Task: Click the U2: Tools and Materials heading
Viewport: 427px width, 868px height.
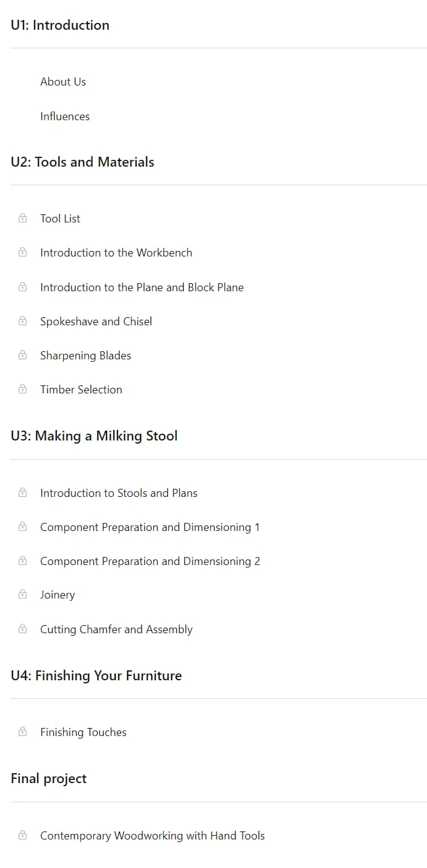Action: point(82,162)
